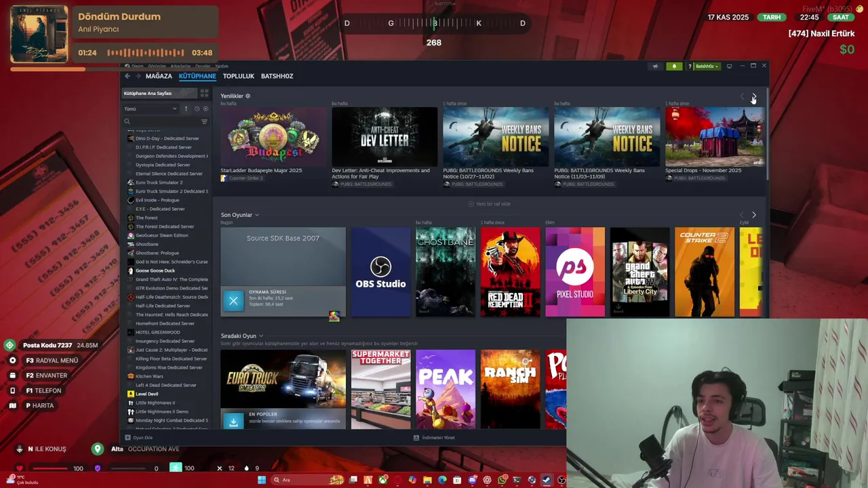The image size is (868, 488).
Task: Open the KÜTÜPHANE tab
Action: pyautogui.click(x=197, y=76)
